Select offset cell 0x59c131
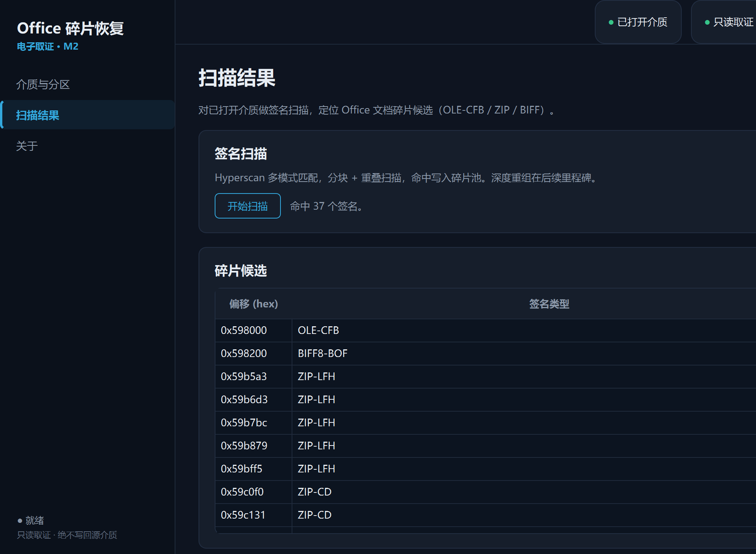This screenshot has height=554, width=756. (x=254, y=515)
